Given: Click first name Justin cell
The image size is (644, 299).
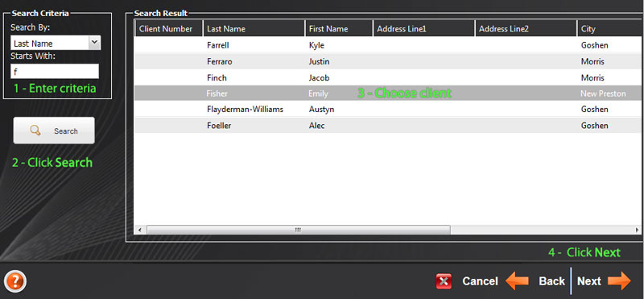Looking at the screenshot, I should click(319, 62).
